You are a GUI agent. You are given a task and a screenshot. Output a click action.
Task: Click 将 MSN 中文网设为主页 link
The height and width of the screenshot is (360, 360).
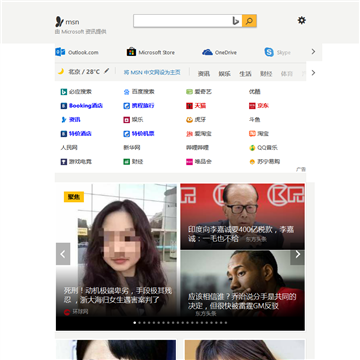pos(152,72)
